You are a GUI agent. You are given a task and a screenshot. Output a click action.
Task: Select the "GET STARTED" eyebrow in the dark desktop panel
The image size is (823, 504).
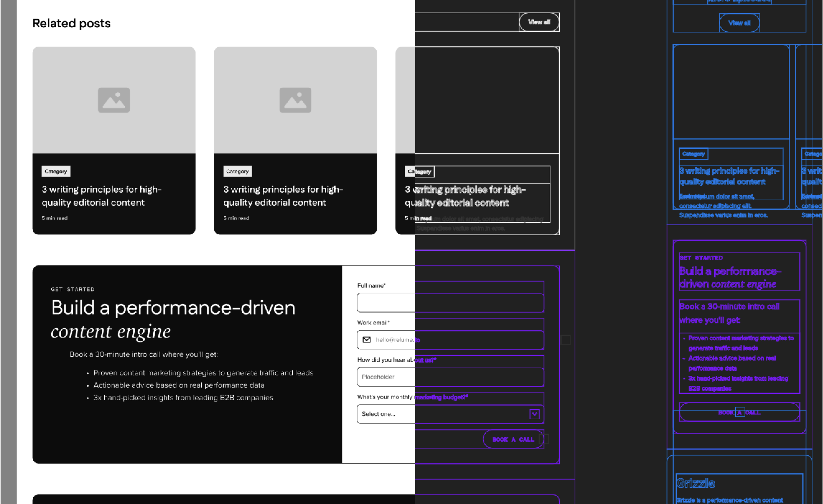pos(73,289)
